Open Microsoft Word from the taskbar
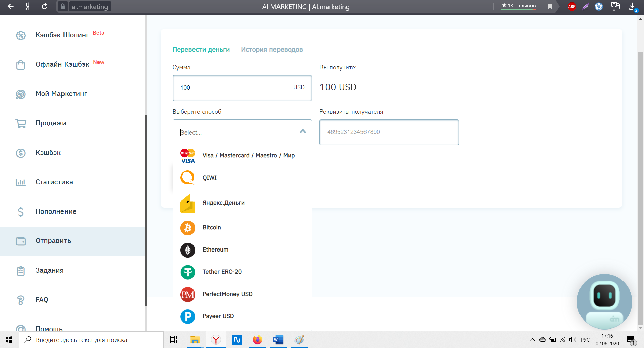This screenshot has width=644, height=348. pos(278,340)
